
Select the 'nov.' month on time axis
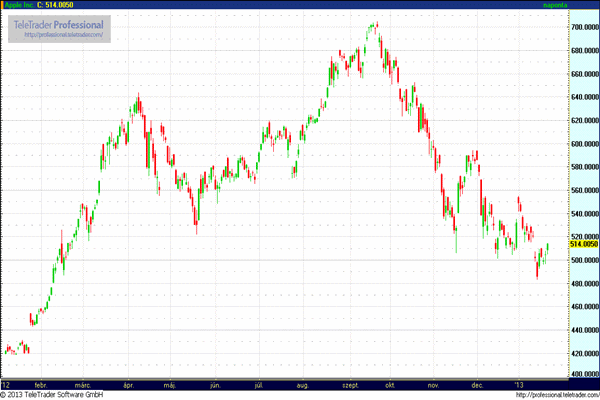pos(433,384)
